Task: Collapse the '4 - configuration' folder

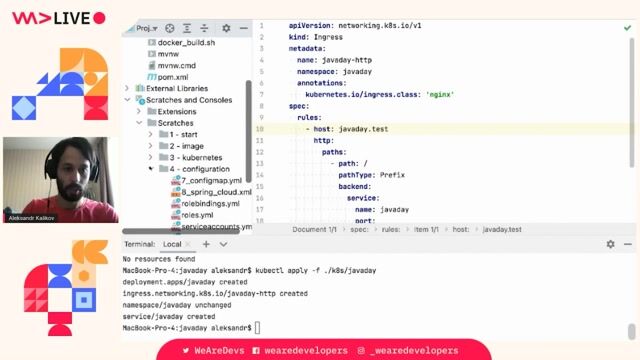Action: (x=151, y=169)
